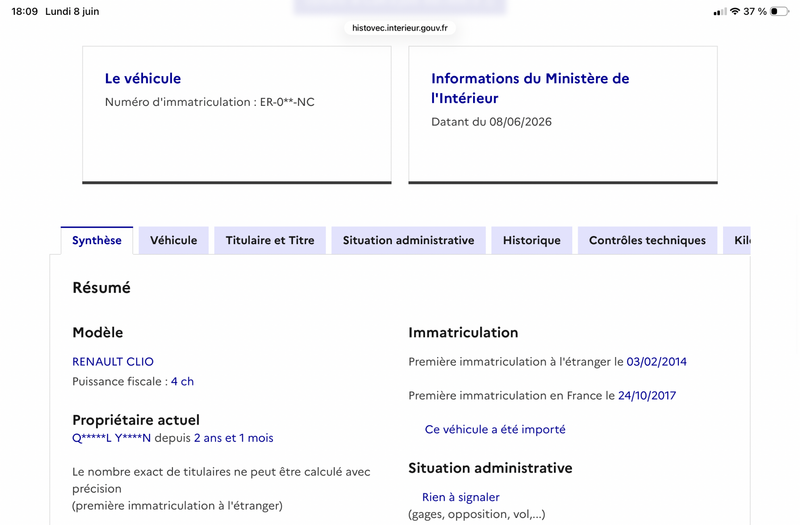This screenshot has height=525, width=800.
Task: Open the Synthèse tab
Action: point(96,240)
